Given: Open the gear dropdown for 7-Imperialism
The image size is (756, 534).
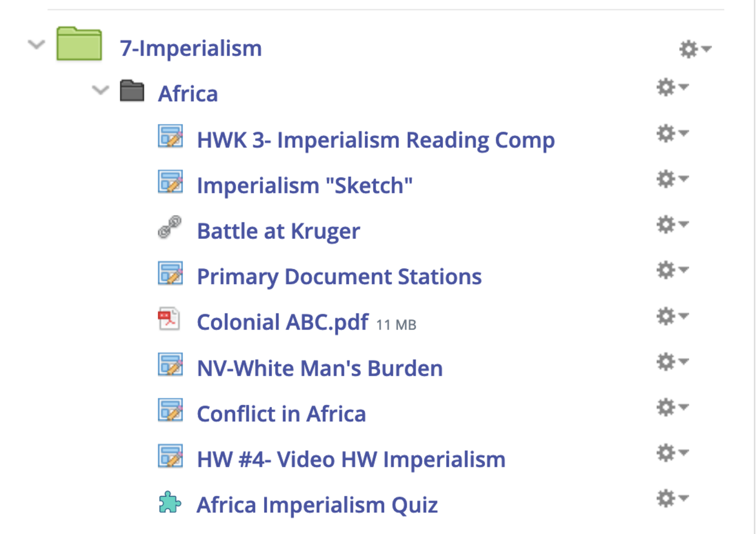Looking at the screenshot, I should [x=695, y=49].
